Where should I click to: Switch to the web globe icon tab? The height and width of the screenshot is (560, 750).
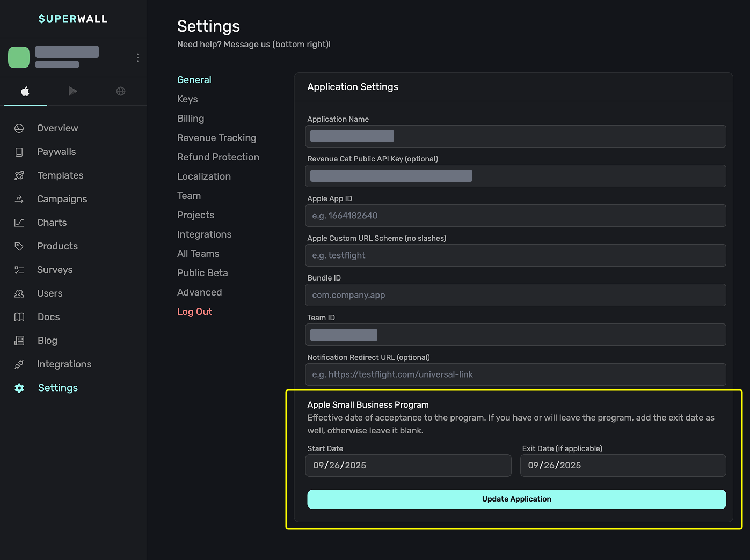121,91
